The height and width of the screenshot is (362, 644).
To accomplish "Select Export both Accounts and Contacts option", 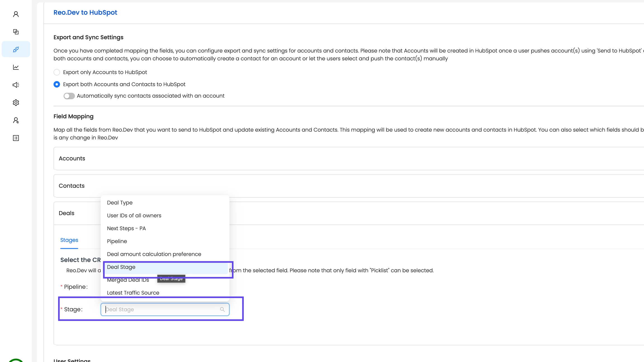I will point(57,84).
